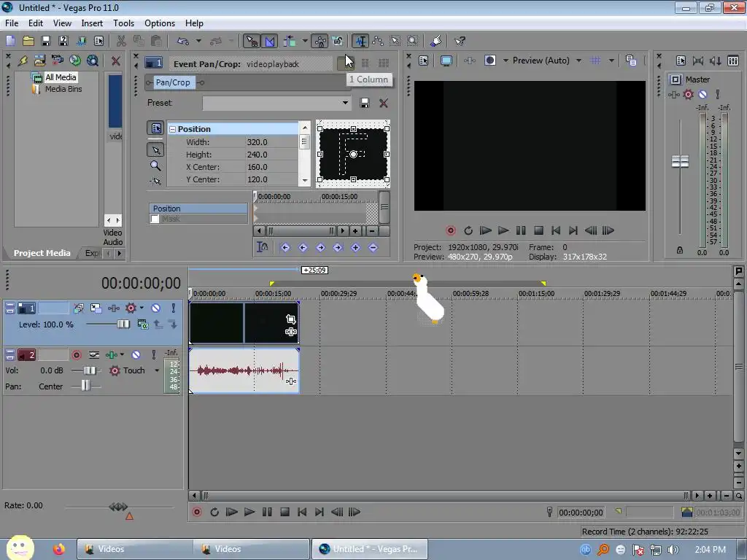Click the Save Preset floppy icon

365,103
